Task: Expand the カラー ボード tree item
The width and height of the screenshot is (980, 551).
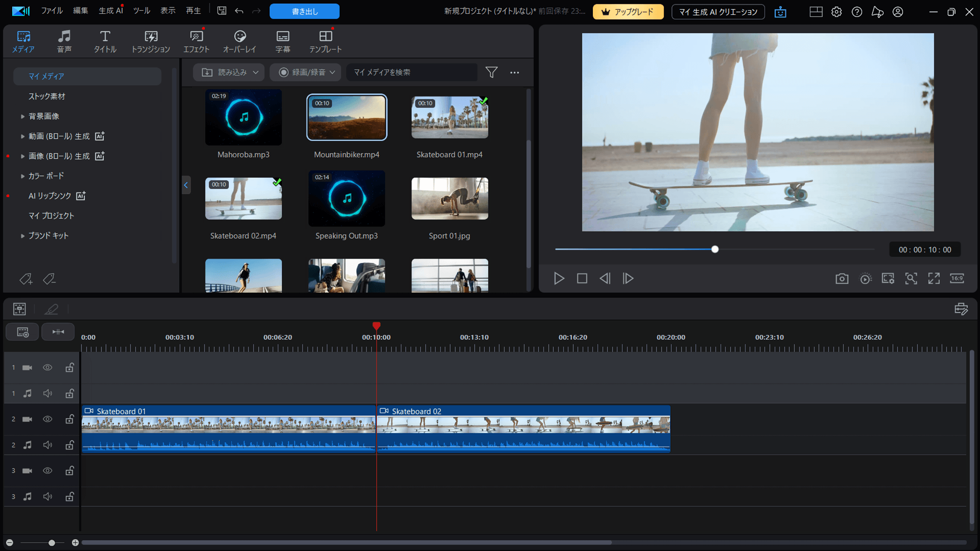Action: point(23,176)
